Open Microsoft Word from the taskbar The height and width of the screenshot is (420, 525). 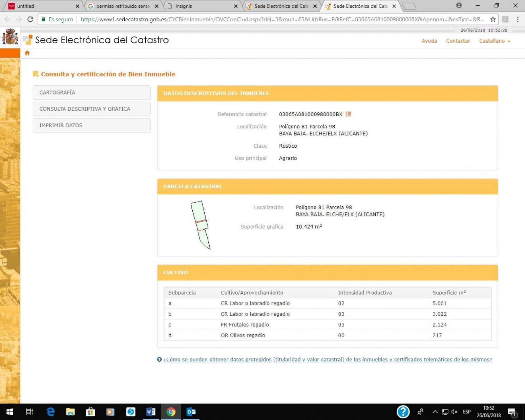point(151,412)
